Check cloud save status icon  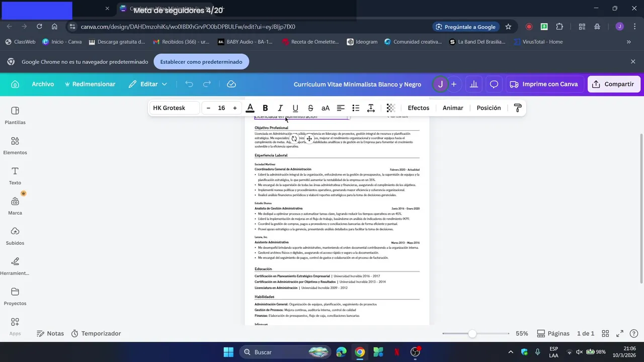[x=231, y=84]
